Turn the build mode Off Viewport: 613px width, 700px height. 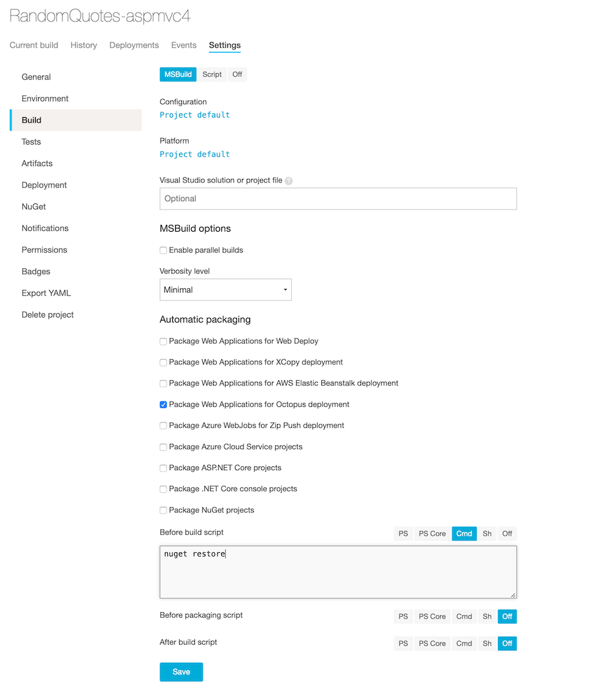237,74
